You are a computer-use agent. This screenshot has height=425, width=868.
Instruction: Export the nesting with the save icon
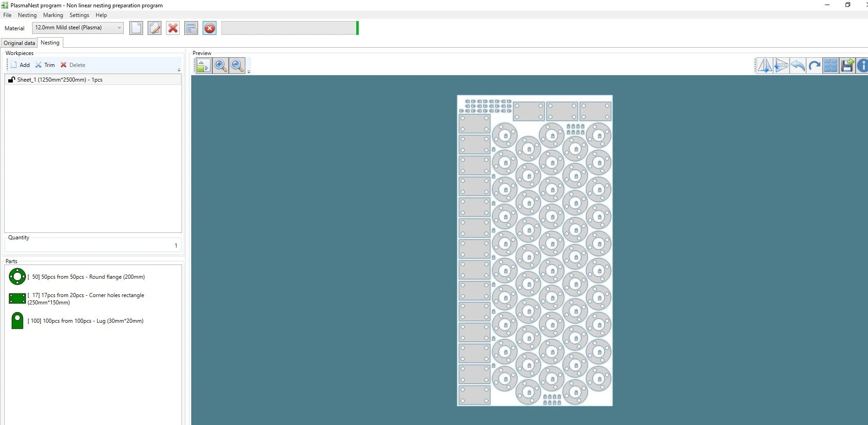coord(847,66)
